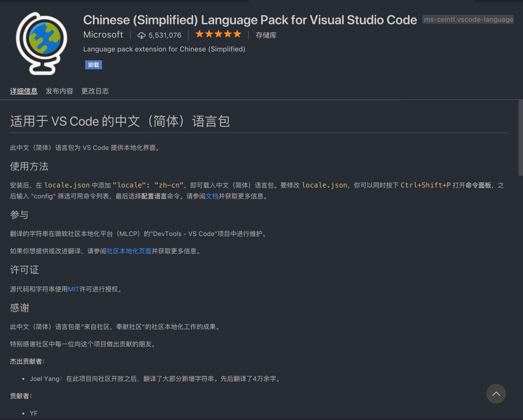Open the MIT license link

point(73,289)
